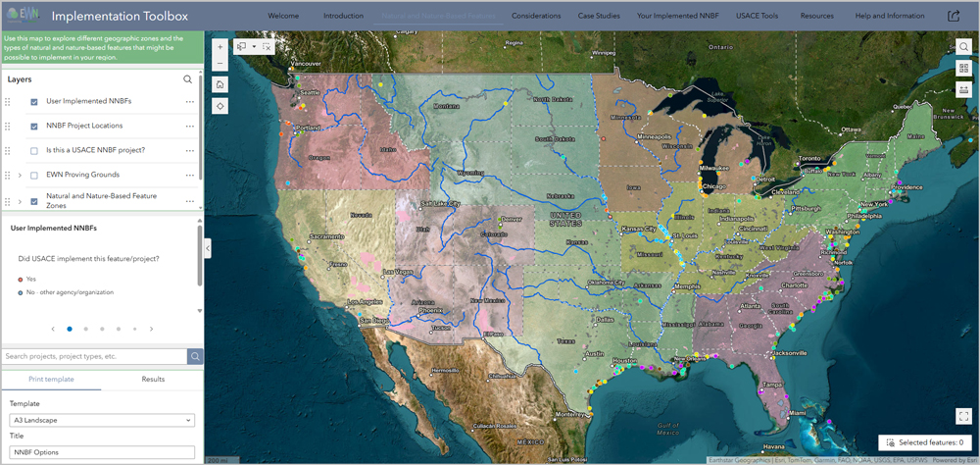Uncheck User Implemented NNBFs layer

click(33, 101)
